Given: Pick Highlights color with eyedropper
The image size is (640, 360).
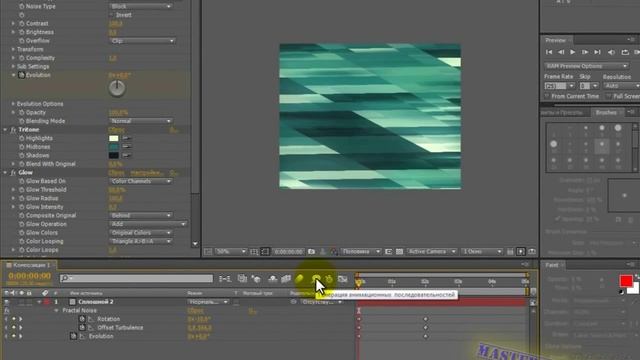Looking at the screenshot, I should coord(127,138).
